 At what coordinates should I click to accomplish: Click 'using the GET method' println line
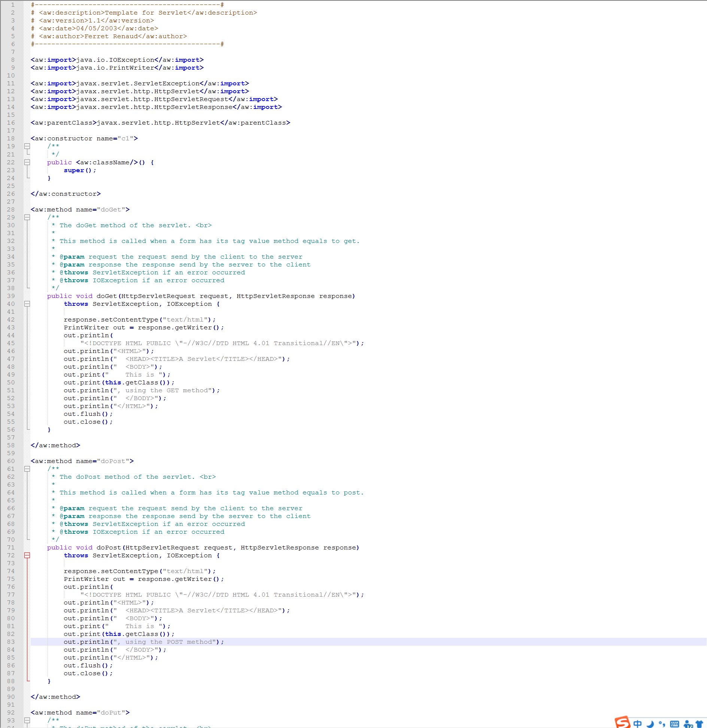pyautogui.click(x=142, y=390)
